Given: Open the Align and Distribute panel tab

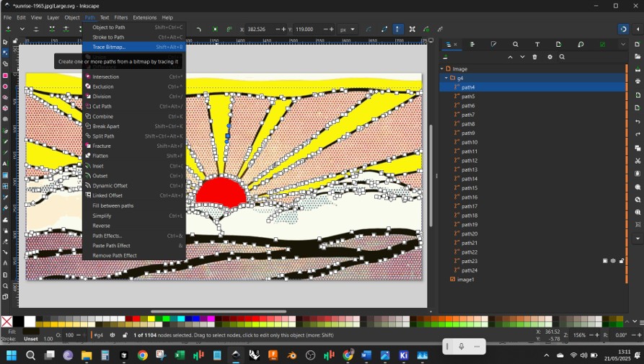Looking at the screenshot, I should point(472,44).
